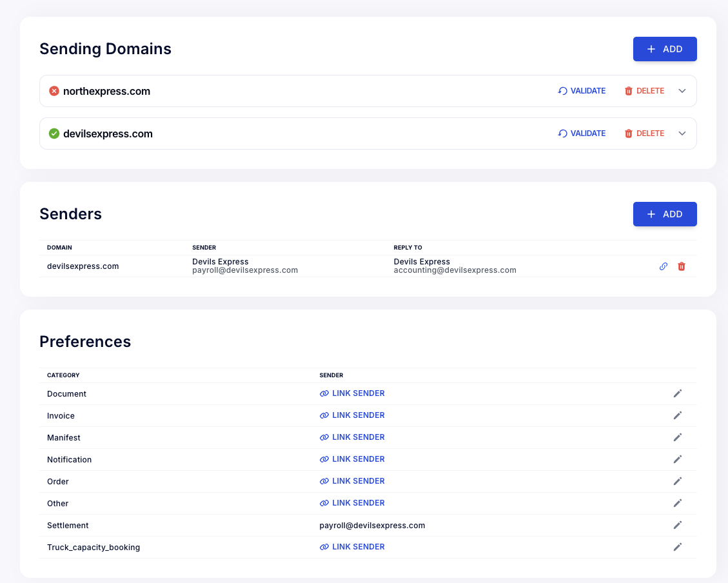Click pencil icon in the Settlement row
The height and width of the screenshot is (583, 728).
tap(677, 525)
